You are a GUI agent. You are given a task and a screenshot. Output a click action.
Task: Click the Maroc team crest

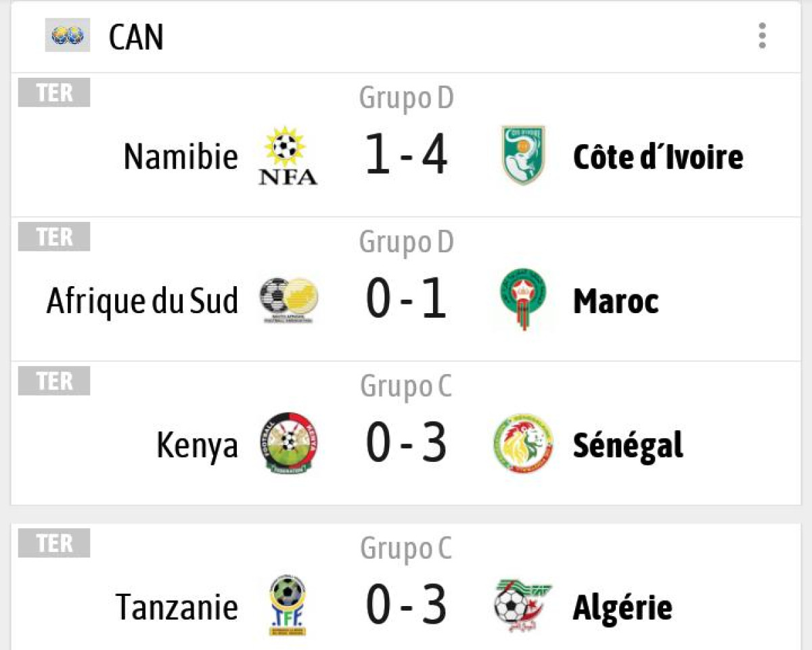(521, 299)
